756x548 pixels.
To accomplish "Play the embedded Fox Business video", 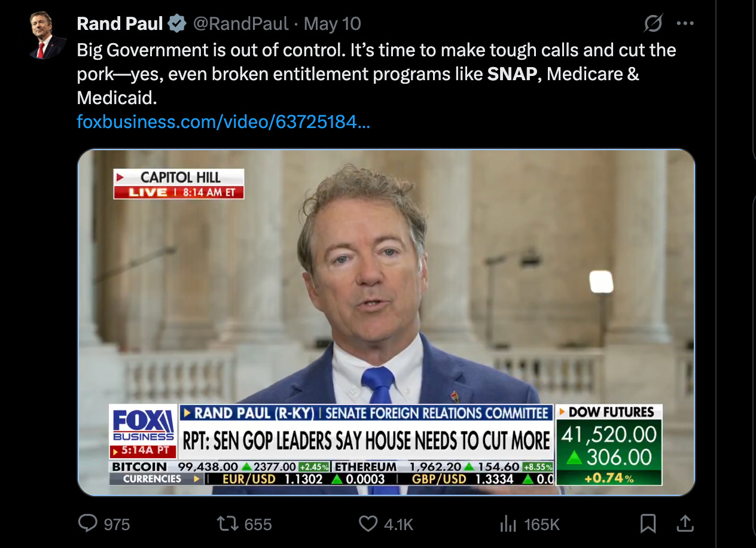I will tap(386, 322).
